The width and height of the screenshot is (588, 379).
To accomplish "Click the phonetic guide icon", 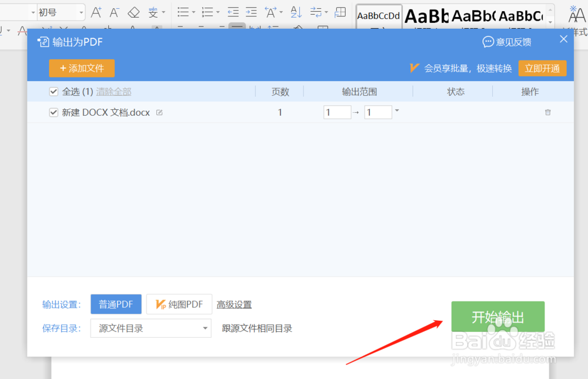I will click(152, 12).
